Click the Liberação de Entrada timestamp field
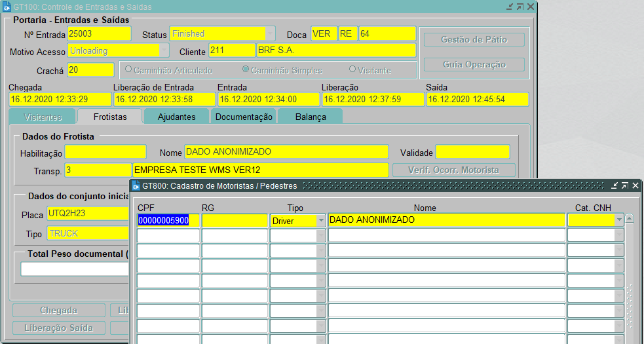 (x=164, y=100)
